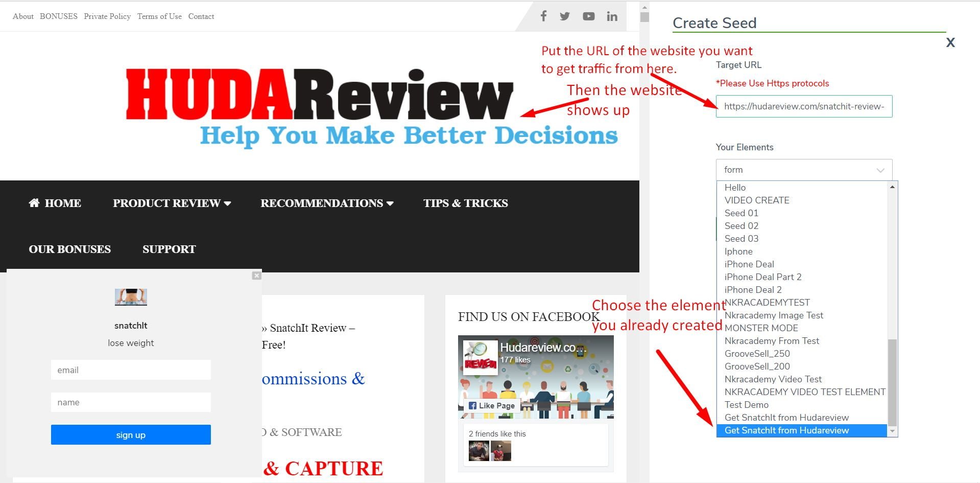This screenshot has width=980, height=483.
Task: Click the snatchIt popup thumbnail image
Action: tap(131, 297)
